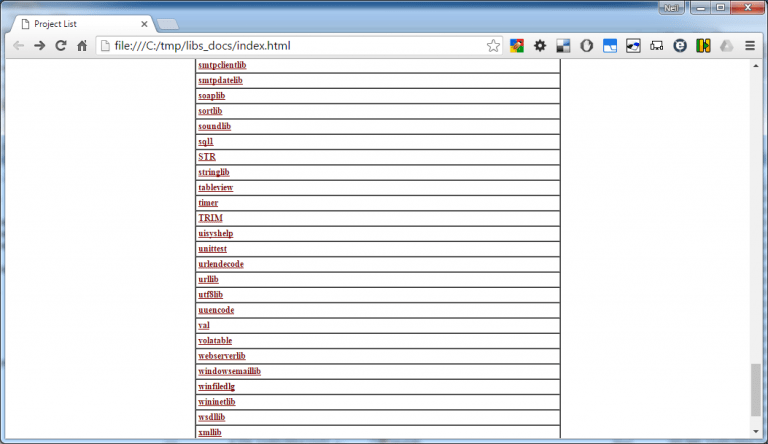Open the TRIM link
The width and height of the screenshot is (768, 444).
pyautogui.click(x=210, y=218)
